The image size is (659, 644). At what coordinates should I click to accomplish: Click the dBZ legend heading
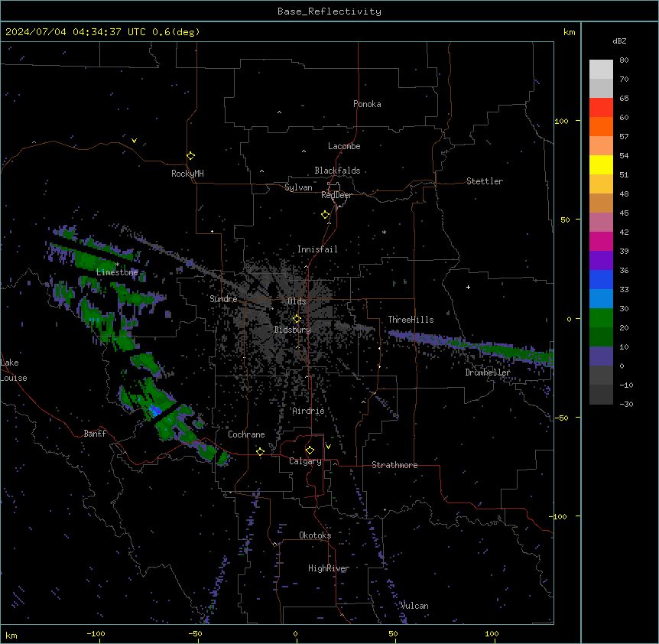point(619,41)
